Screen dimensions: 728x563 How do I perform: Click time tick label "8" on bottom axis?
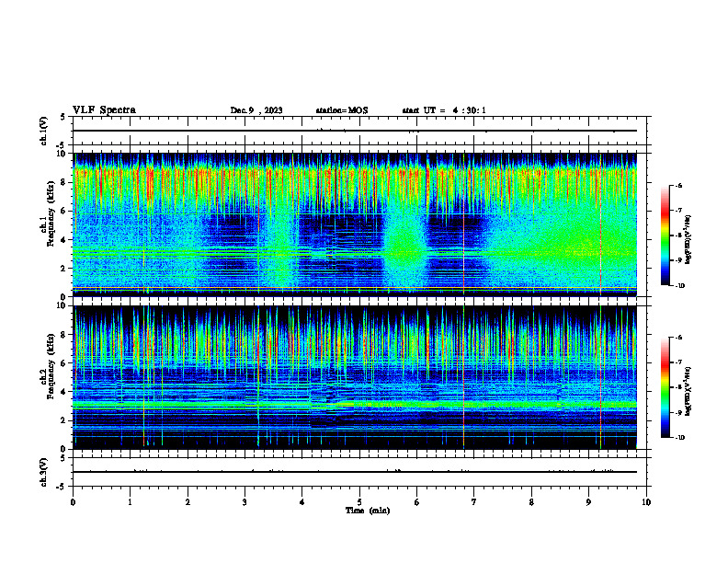pos(531,501)
